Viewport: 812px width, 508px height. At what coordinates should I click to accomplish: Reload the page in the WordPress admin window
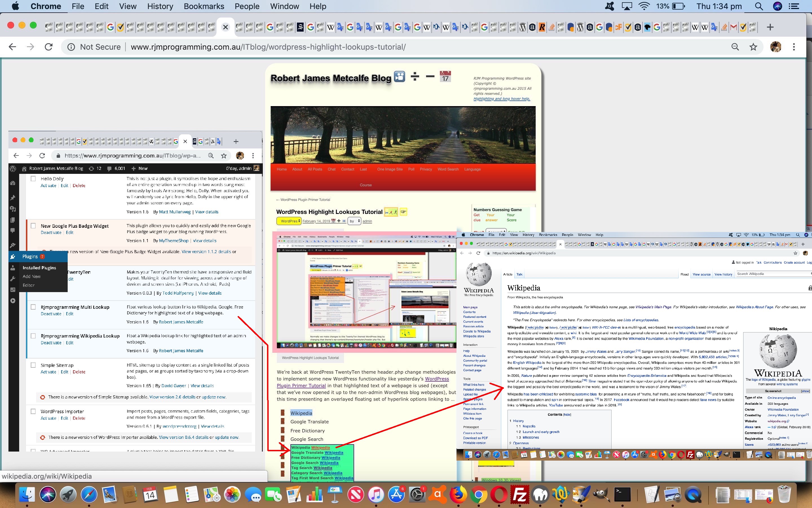click(x=42, y=156)
